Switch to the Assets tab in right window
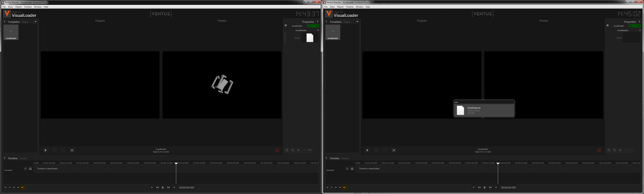Viewport: 644px width, 194px height. click(345, 158)
